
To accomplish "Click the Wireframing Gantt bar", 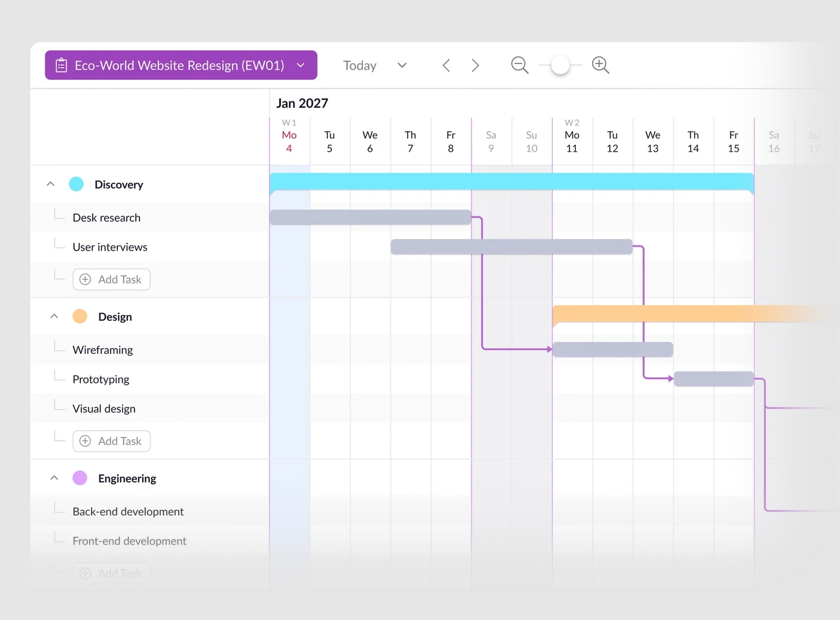I will click(x=613, y=349).
